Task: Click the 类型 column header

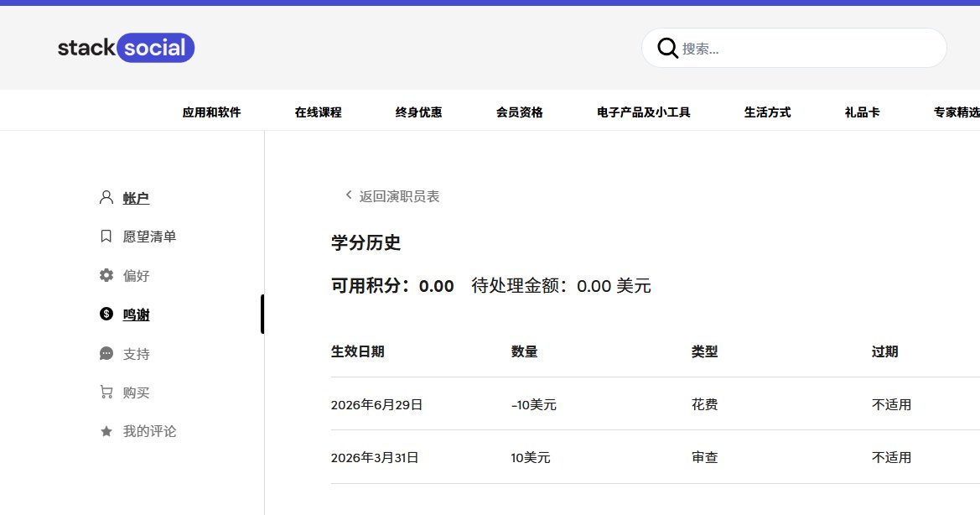Action: click(x=704, y=351)
